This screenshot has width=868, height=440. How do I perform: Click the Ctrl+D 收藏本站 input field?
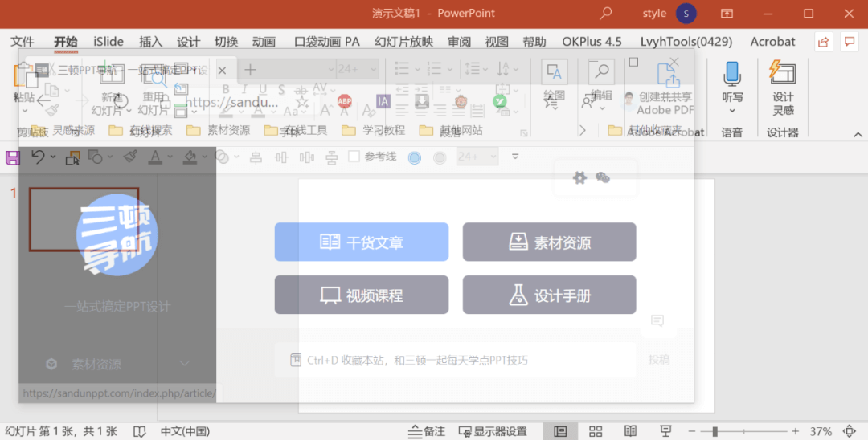pos(455,360)
